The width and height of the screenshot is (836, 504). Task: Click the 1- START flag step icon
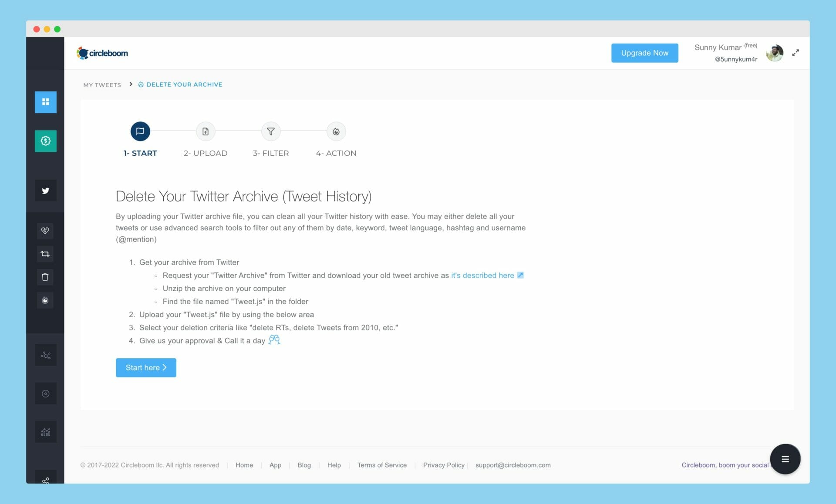click(140, 131)
